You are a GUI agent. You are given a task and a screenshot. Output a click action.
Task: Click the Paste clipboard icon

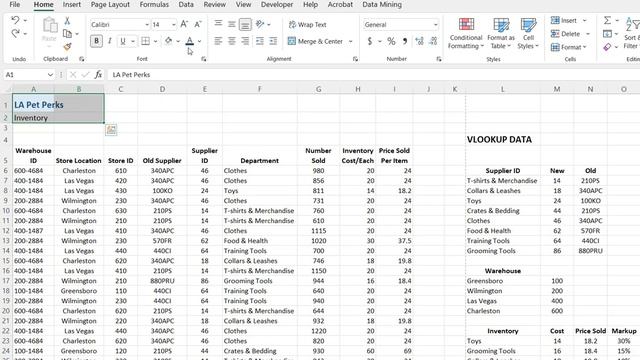[49, 25]
